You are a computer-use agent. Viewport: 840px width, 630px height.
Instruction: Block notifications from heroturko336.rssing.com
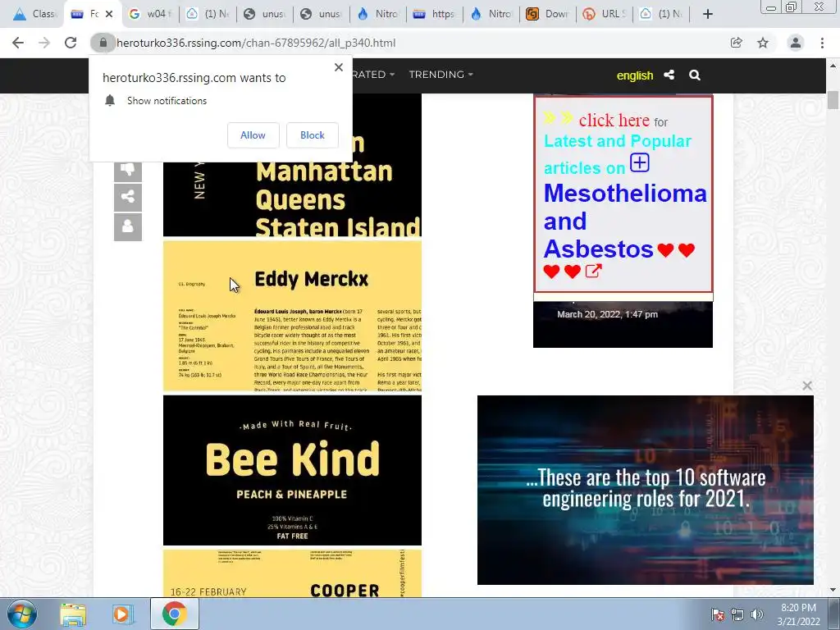point(313,135)
